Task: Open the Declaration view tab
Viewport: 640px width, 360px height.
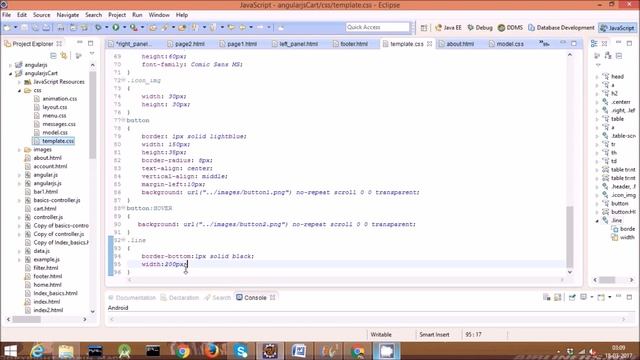Action: 180,298
